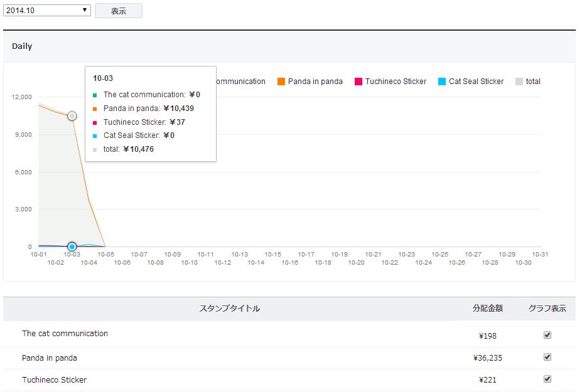Open the 2014.10 month dropdown
582x392 pixels.
point(46,11)
